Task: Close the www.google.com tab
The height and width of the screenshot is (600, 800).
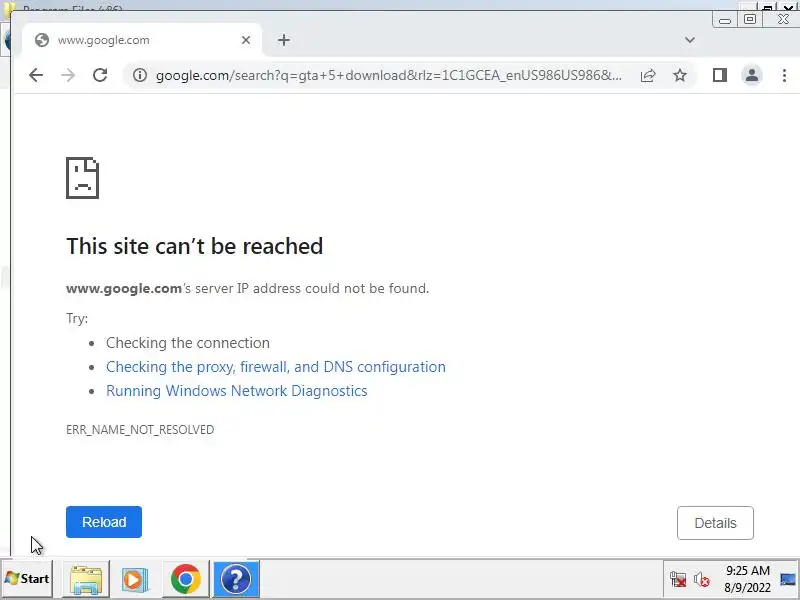Action: (246, 40)
